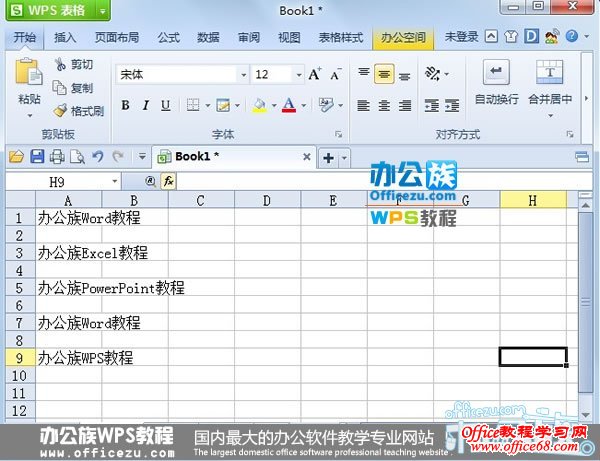600x461 pixels.
Task: Click Merge and Center (合并居中) button
Action: [550, 82]
